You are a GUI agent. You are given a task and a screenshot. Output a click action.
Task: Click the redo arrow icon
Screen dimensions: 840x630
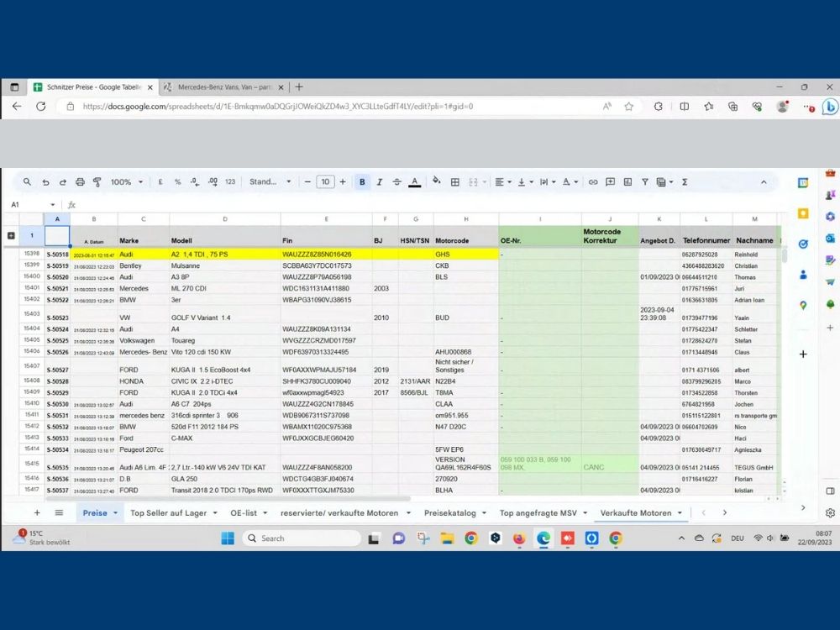click(63, 182)
